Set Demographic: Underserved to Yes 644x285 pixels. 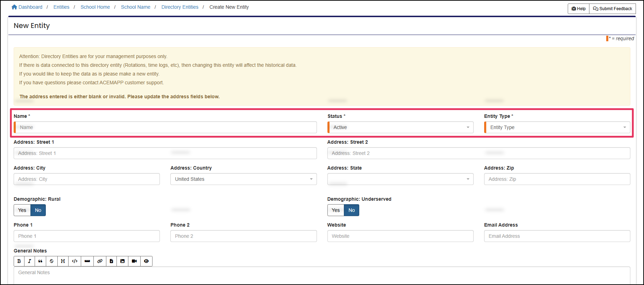[336, 210]
